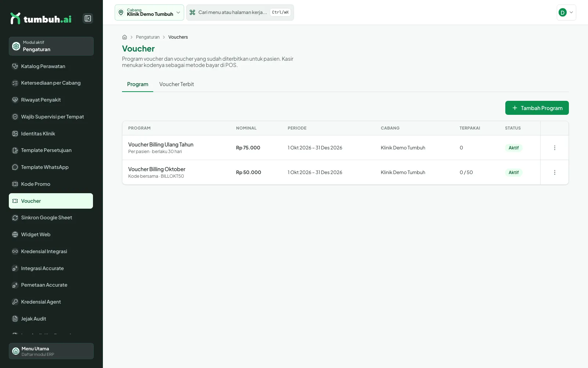Screen dimensions: 588x368
Task: Click the Rp 75.000 nominal cell
Action: tap(248, 148)
